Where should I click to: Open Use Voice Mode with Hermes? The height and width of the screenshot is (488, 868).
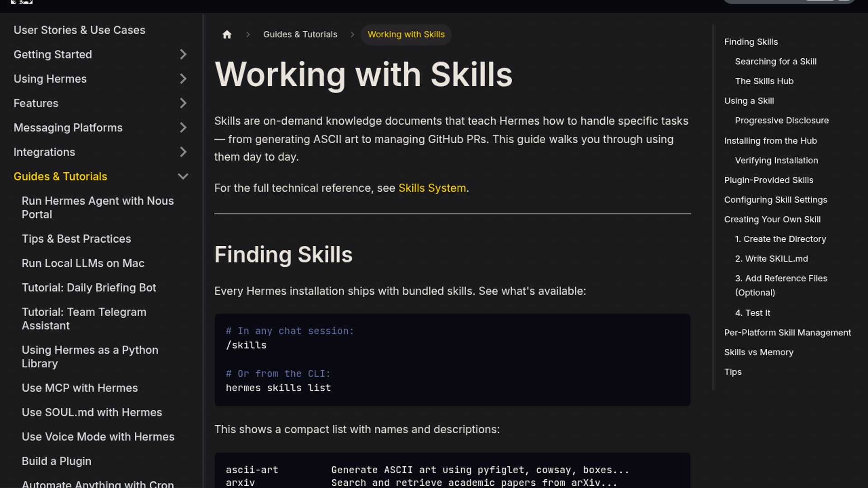(98, 437)
